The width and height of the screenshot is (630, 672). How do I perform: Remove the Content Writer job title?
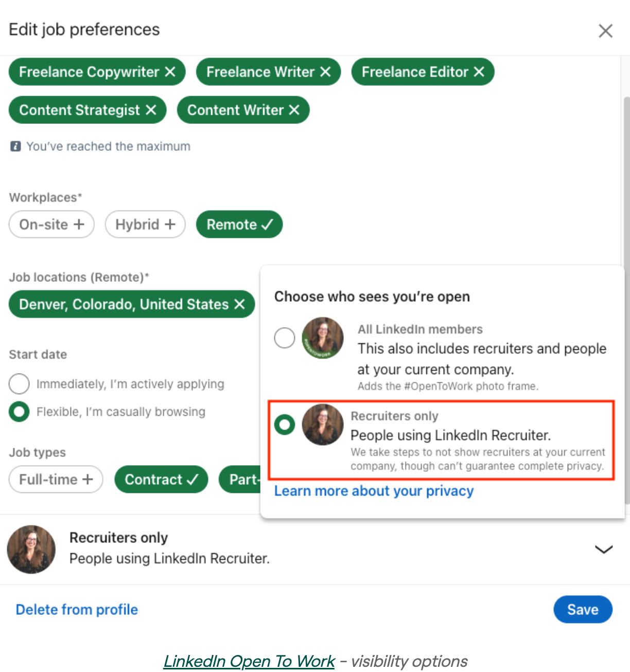point(294,110)
